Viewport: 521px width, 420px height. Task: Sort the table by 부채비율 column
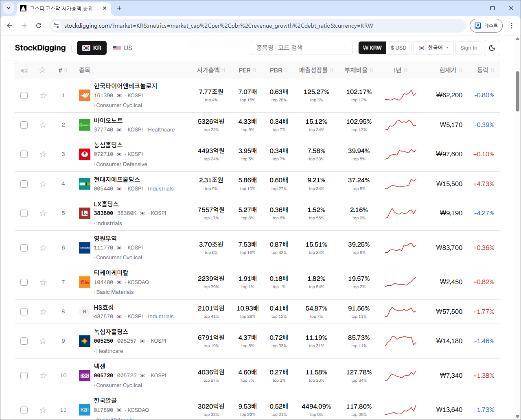coord(359,70)
